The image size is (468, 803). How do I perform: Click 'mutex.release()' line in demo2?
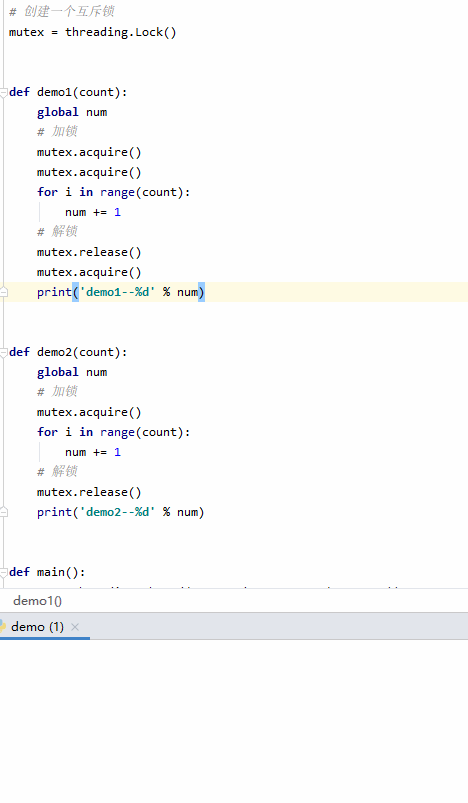(89, 492)
